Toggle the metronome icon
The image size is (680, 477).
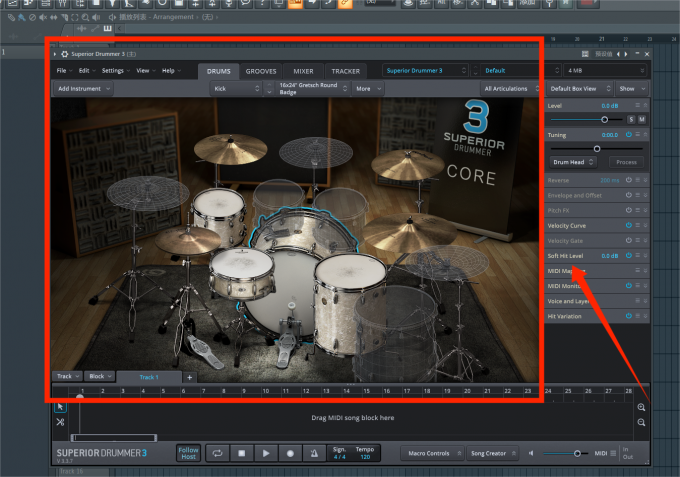[x=313, y=453]
